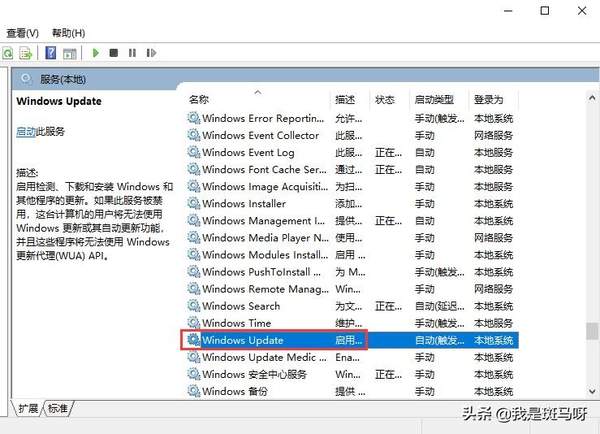Sort by the 名称 column header
Viewport: 600px width, 434px height.
pyautogui.click(x=199, y=100)
